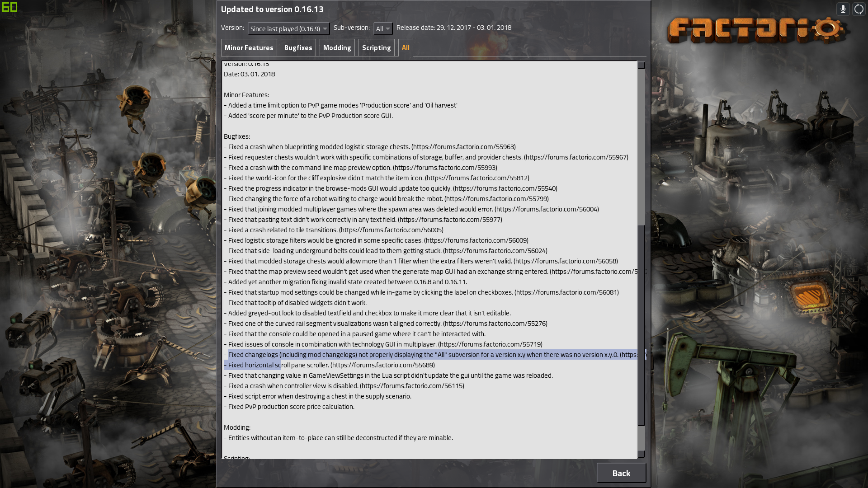The image size is (868, 488).
Task: Click 'Fixed the world-icon for the cliff explosive' line
Action: 376,178
